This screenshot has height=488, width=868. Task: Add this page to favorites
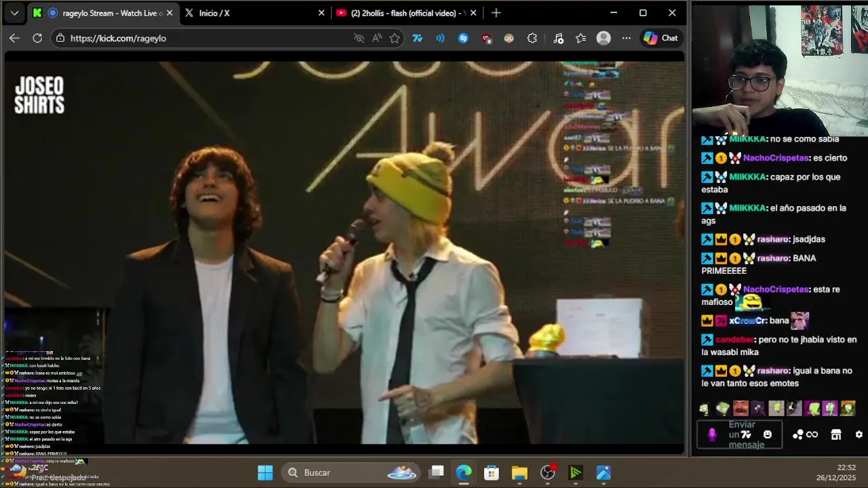click(x=395, y=38)
